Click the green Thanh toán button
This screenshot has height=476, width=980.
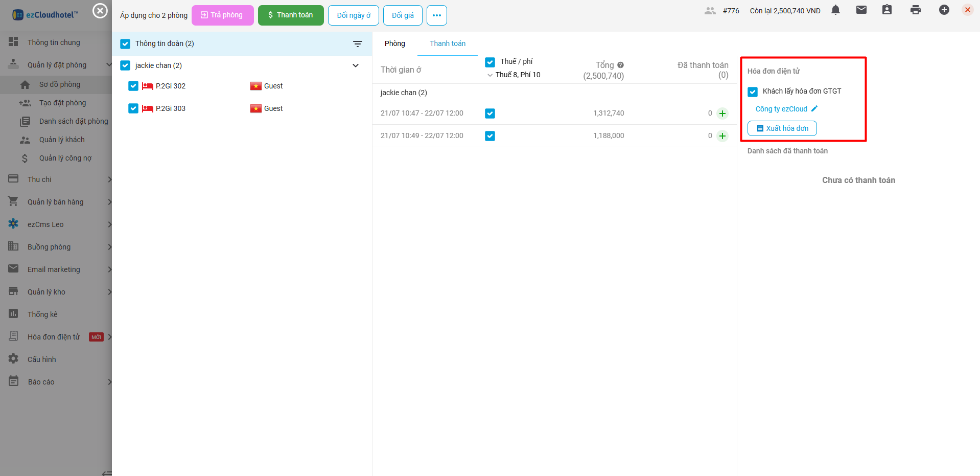pyautogui.click(x=290, y=15)
